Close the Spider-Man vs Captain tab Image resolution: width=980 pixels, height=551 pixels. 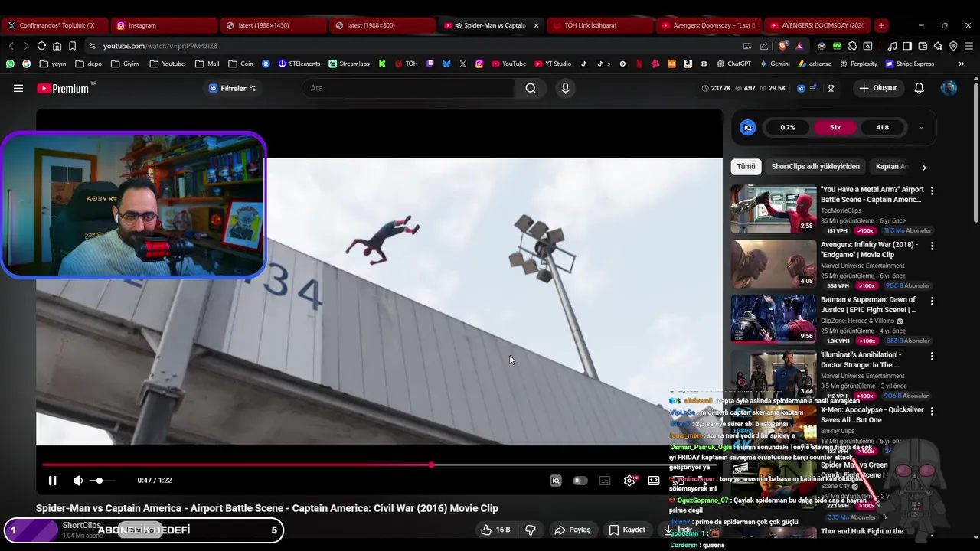coord(536,25)
